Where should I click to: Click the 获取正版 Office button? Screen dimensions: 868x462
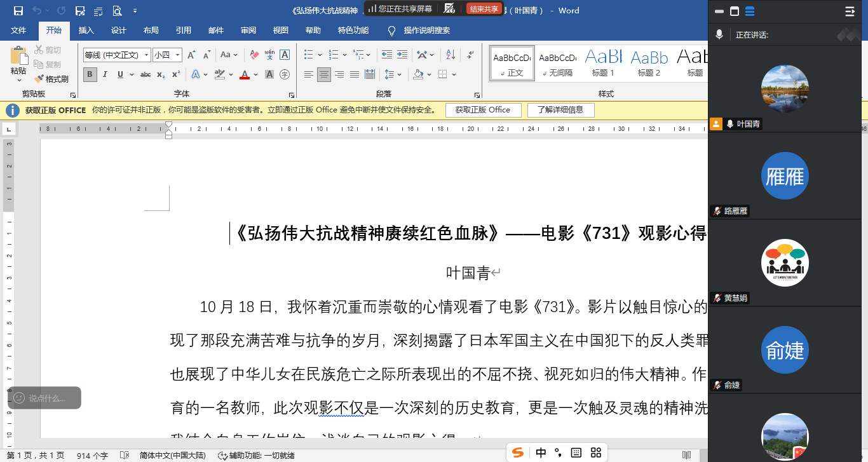point(482,110)
